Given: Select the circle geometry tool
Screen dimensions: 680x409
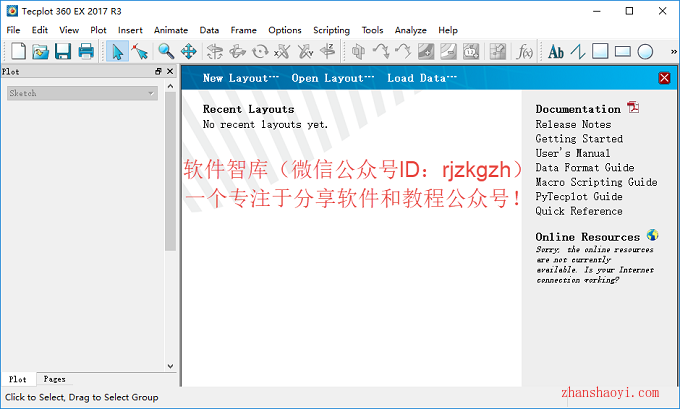Looking at the screenshot, I should 645,51.
